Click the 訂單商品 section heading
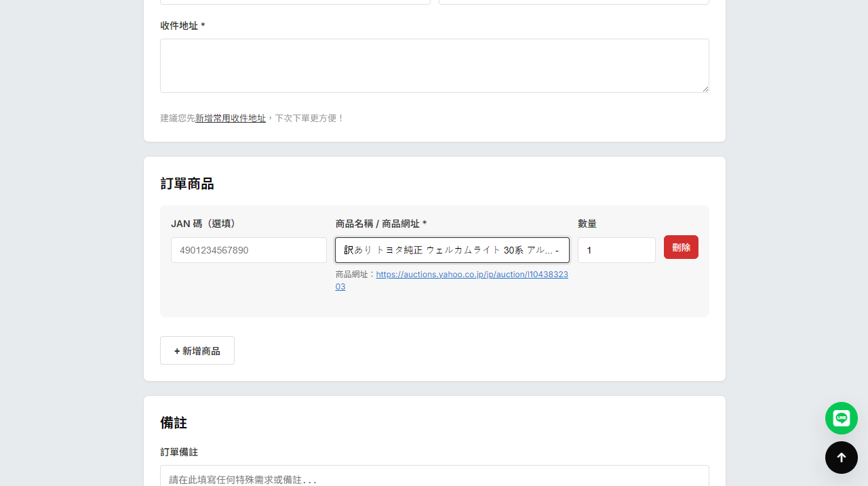868x486 pixels. click(x=187, y=184)
